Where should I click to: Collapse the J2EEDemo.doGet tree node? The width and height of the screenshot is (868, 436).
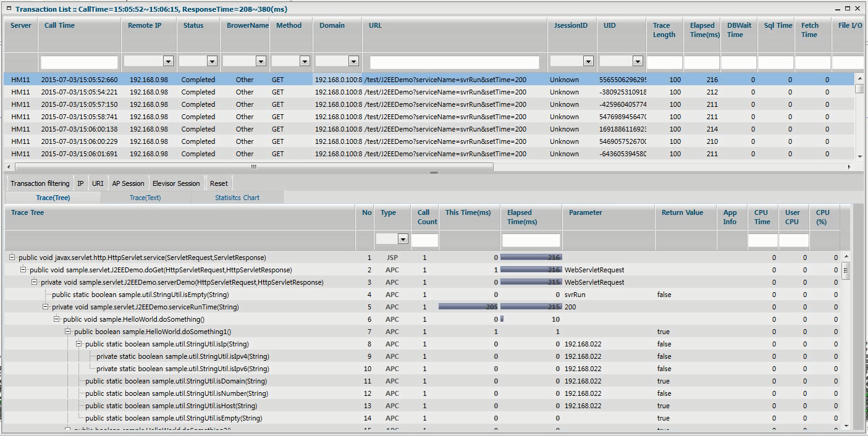click(23, 270)
